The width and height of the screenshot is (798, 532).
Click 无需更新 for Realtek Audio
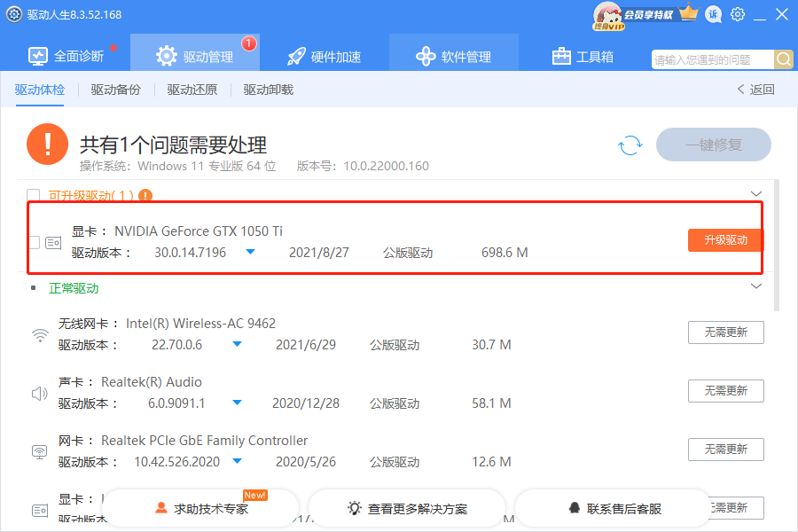pos(725,391)
